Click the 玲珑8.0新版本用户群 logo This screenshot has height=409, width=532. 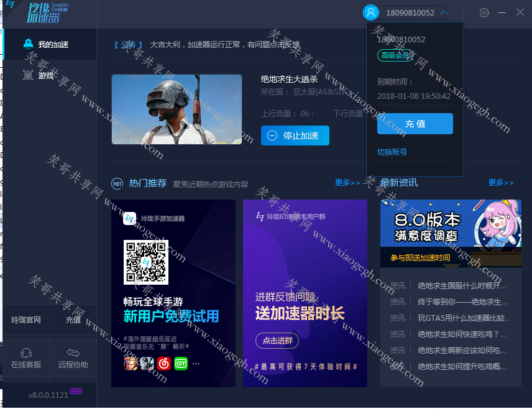click(x=260, y=216)
